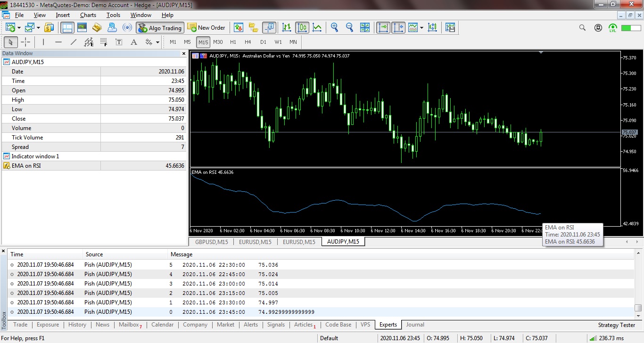
Task: Select the Text annotation tool
Action: [x=119, y=42]
